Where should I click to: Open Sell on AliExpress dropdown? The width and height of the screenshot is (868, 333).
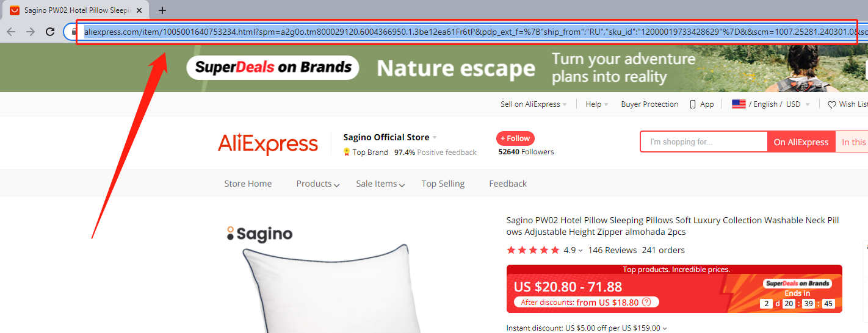click(x=533, y=104)
